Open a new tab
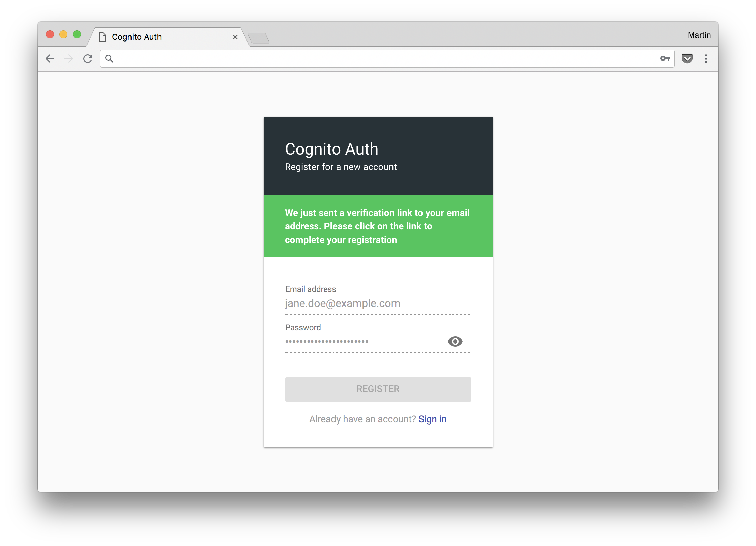Image resolution: width=756 pixels, height=546 pixels. (258, 38)
